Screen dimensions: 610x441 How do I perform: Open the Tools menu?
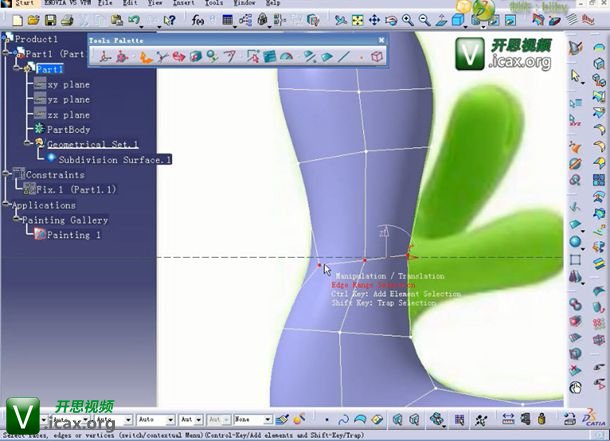[x=214, y=3]
